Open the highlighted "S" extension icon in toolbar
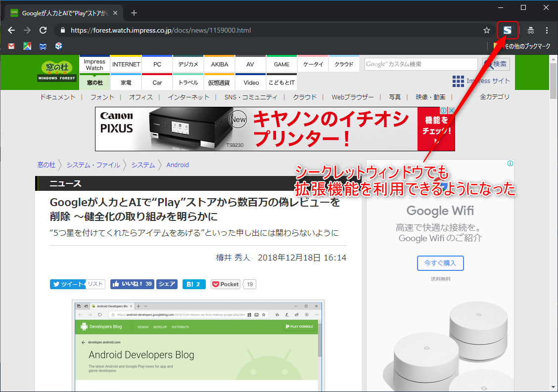Viewport: 558px width, 392px height. pyautogui.click(x=508, y=30)
